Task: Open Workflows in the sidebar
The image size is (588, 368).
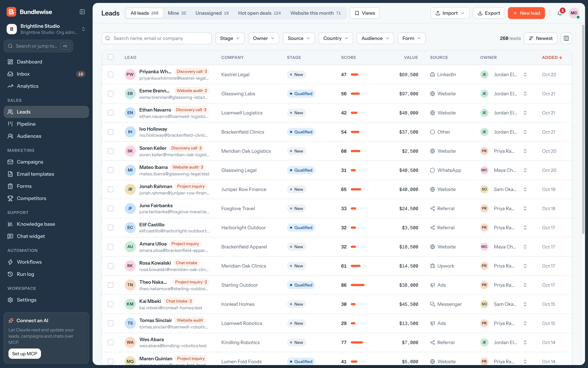Action: point(46,262)
